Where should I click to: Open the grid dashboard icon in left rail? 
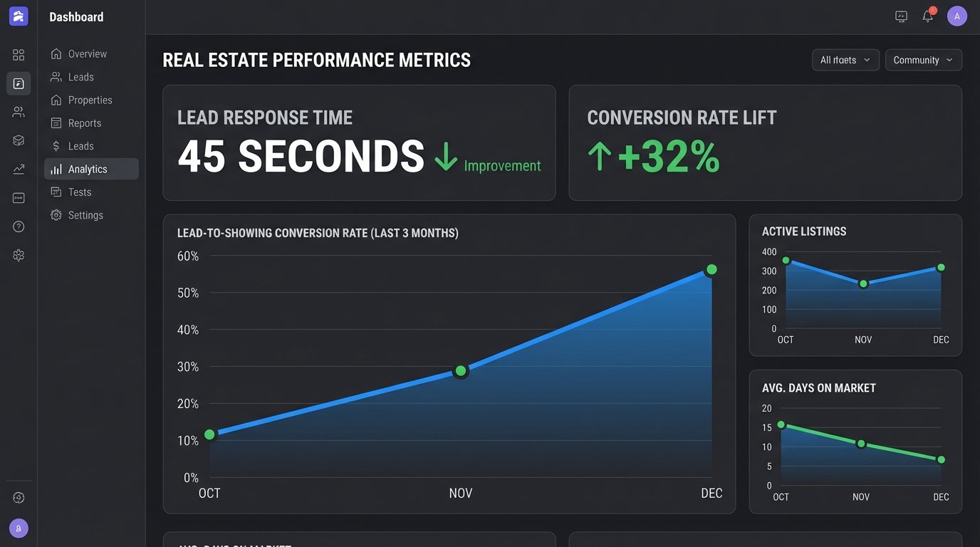[x=19, y=54]
